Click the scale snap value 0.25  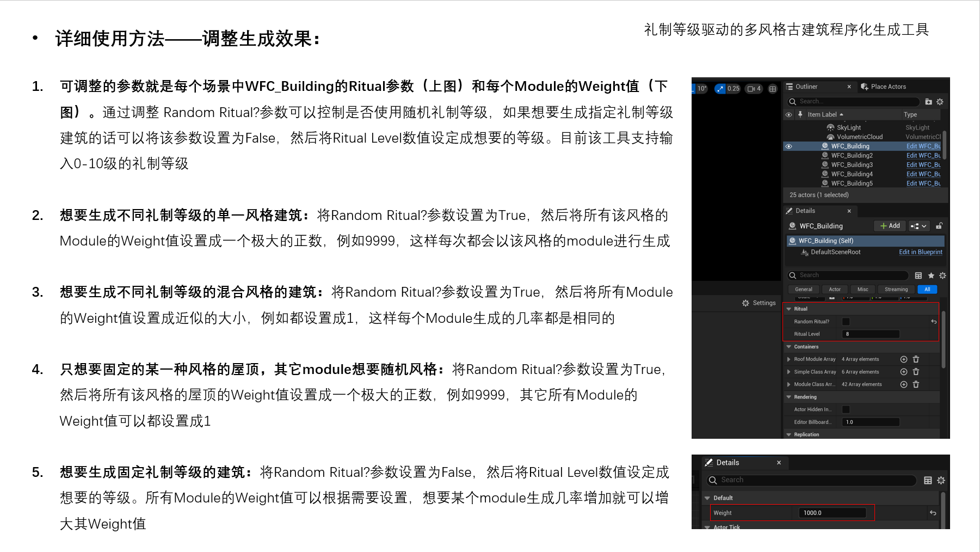coord(734,89)
